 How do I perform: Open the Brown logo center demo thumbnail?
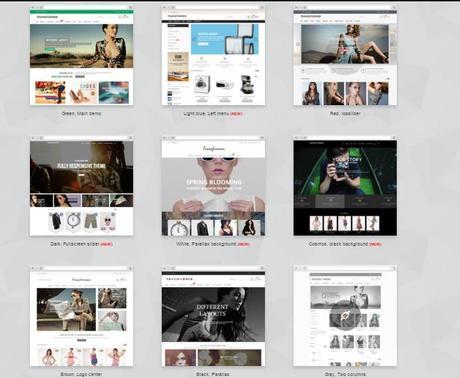[81, 316]
